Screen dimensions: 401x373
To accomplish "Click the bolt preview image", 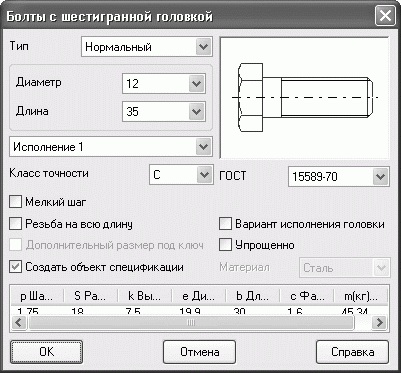I will tap(304, 98).
